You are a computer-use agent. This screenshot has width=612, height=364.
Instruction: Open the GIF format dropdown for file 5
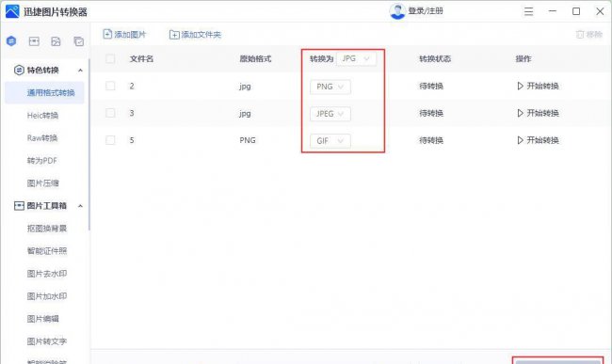[x=330, y=141]
